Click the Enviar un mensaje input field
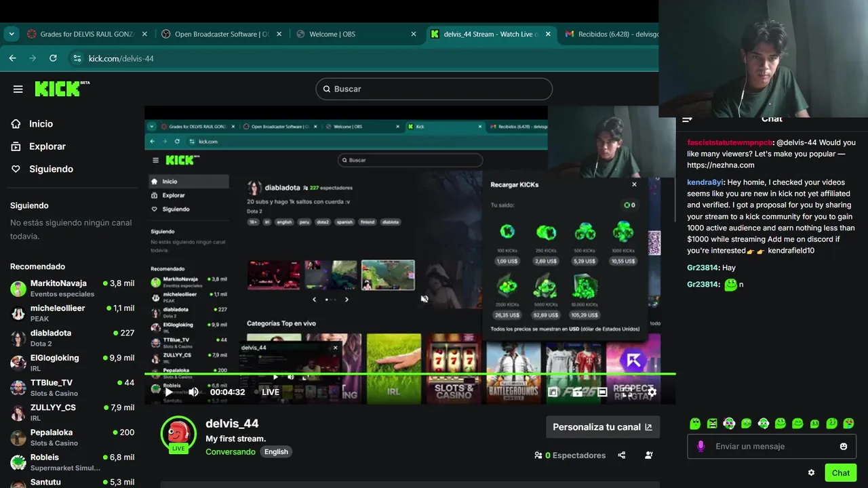 click(772, 447)
